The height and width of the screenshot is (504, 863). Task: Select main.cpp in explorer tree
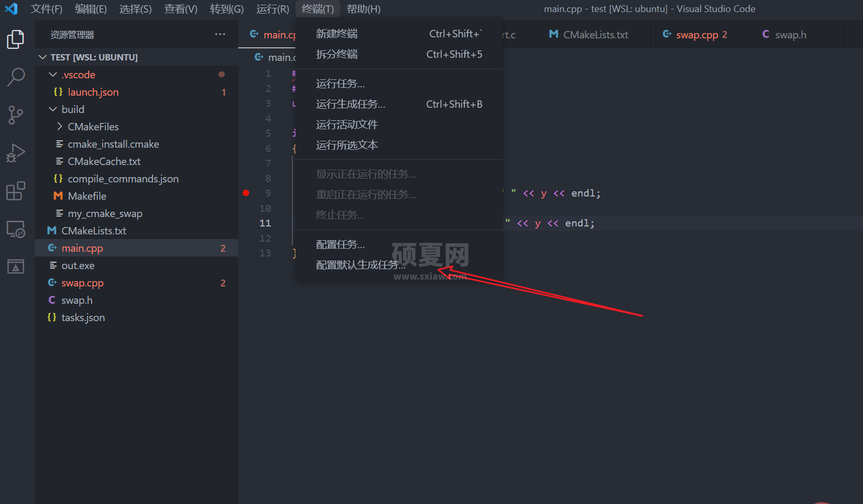(137, 248)
